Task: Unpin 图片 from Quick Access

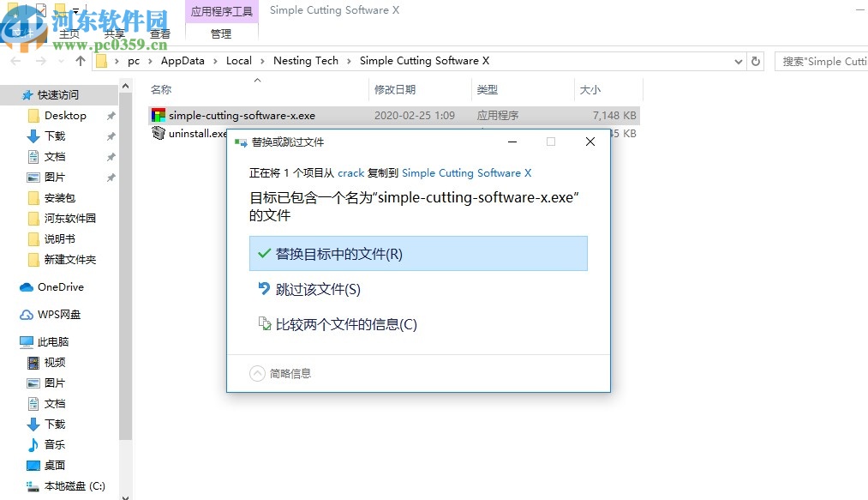Action: pos(110,177)
